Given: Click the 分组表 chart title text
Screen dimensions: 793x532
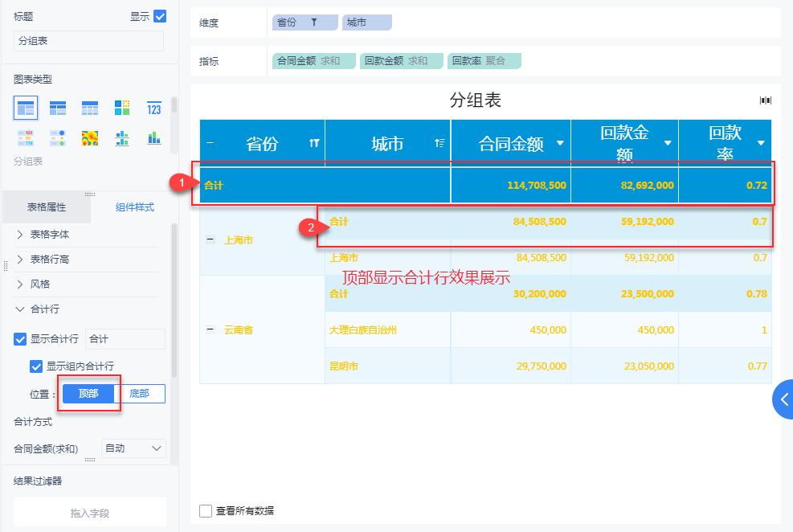Looking at the screenshot, I should (476, 100).
